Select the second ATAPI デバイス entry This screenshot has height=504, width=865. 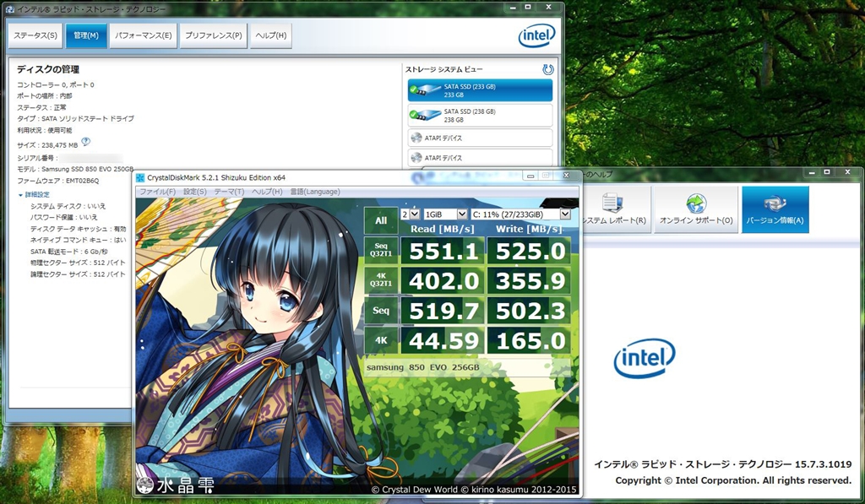tap(480, 158)
